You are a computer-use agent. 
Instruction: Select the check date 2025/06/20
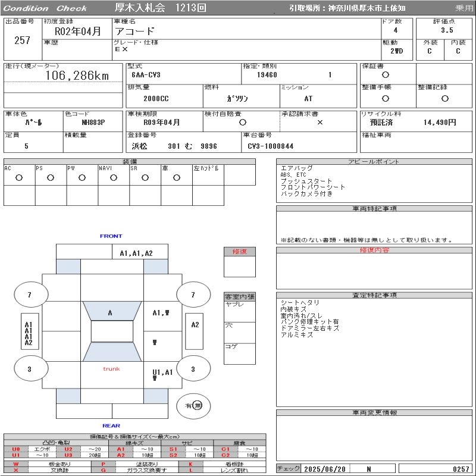324,469
